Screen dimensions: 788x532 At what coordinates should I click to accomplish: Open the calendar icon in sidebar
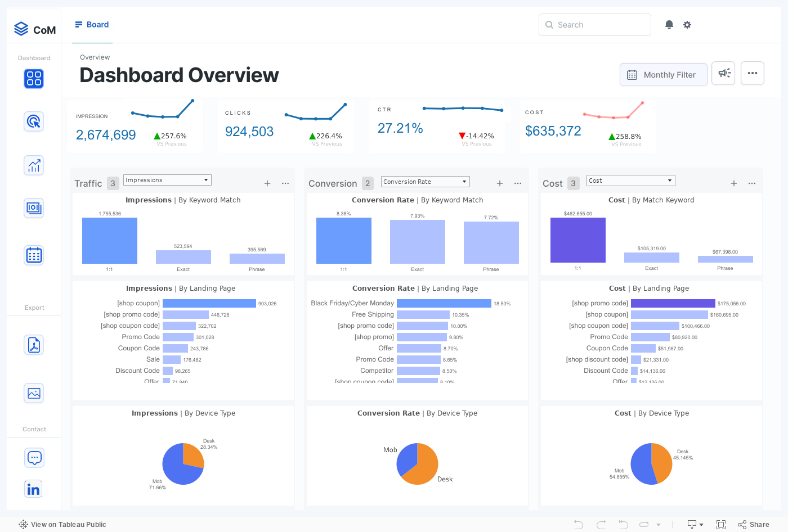click(34, 255)
